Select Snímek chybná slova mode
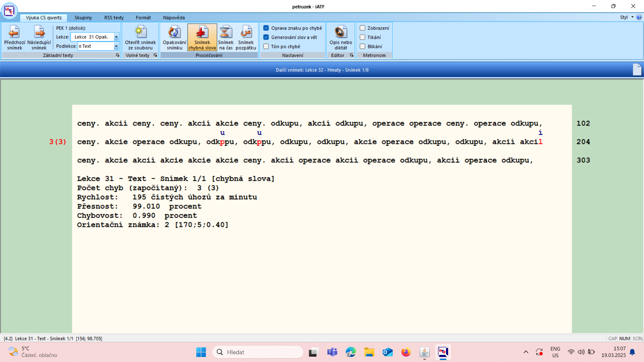 [202, 38]
